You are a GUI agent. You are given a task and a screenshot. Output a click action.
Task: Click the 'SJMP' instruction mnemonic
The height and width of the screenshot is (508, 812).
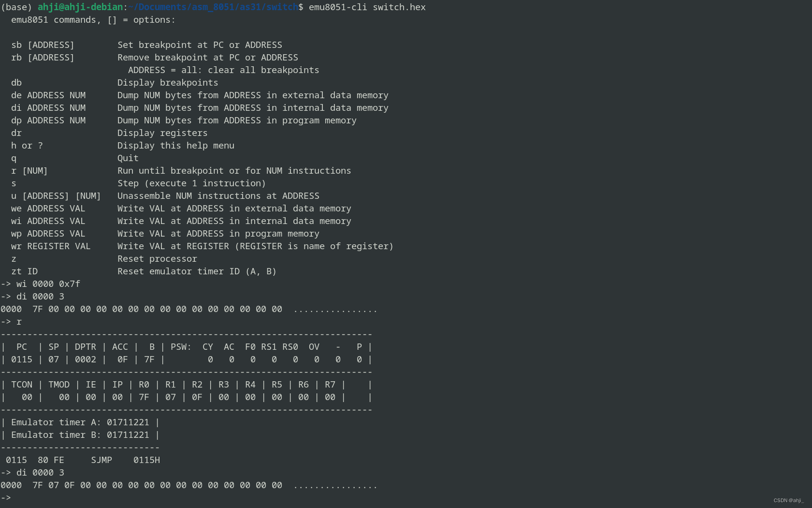point(101,460)
